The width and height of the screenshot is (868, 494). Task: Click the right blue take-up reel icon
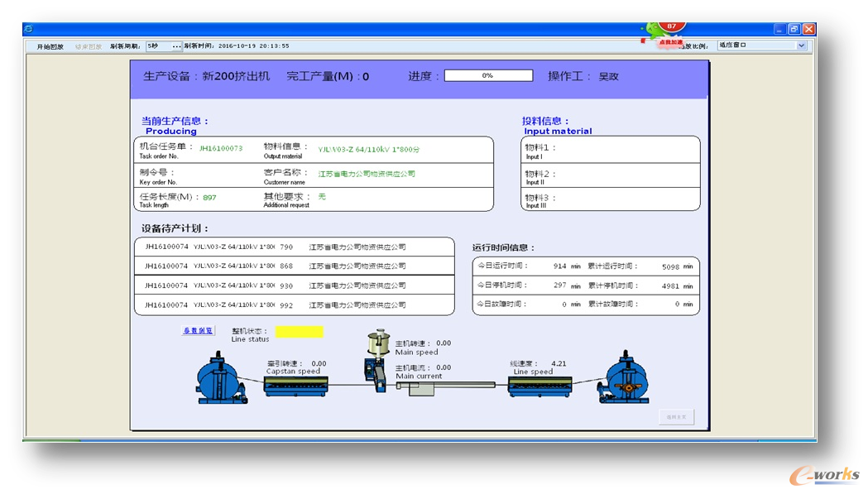coord(624,377)
